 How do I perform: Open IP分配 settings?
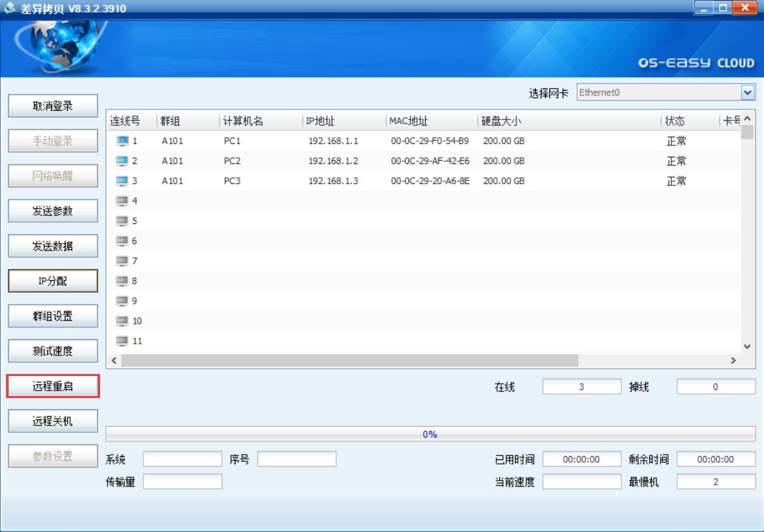(x=53, y=281)
